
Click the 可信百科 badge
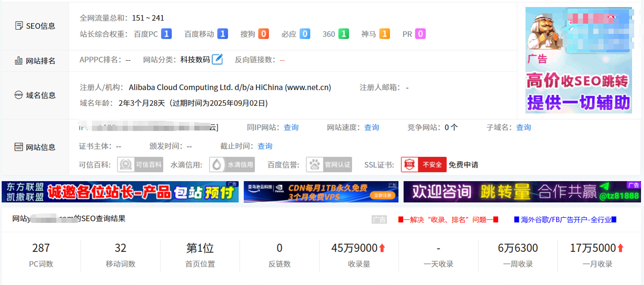(x=140, y=165)
